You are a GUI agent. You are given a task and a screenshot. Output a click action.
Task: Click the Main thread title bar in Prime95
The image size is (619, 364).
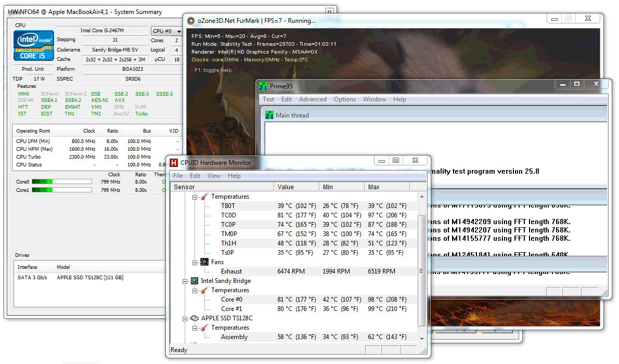(435, 115)
